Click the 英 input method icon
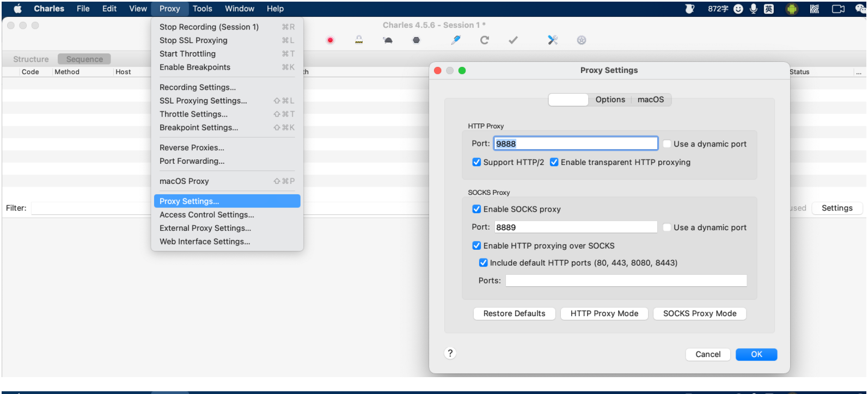 [x=769, y=9]
